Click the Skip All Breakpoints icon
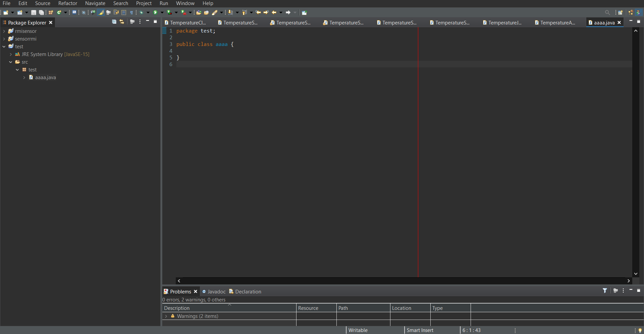The image size is (644, 334). 84,12
